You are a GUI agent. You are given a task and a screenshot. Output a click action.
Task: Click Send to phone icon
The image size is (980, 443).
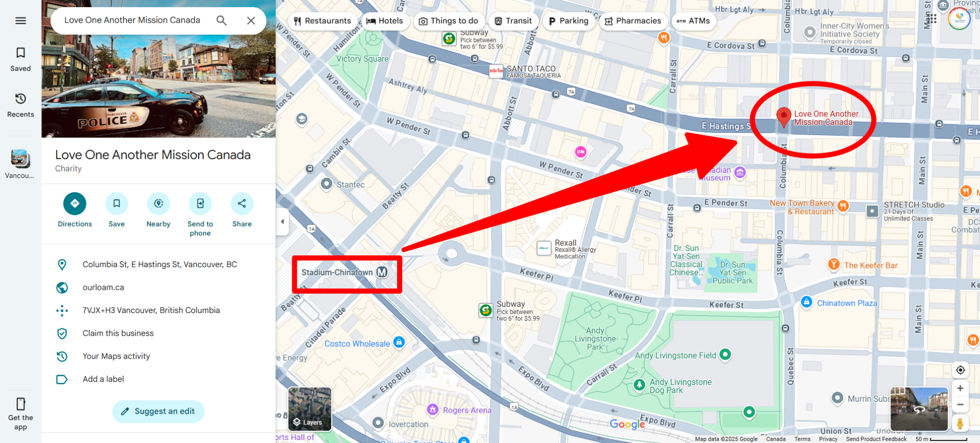point(200,204)
